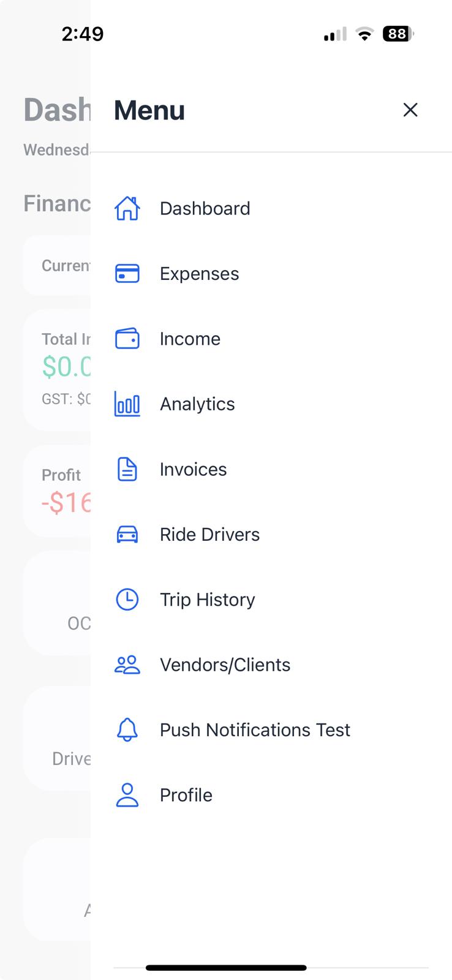
Task: Close the Menu with the X
Action: click(x=410, y=110)
